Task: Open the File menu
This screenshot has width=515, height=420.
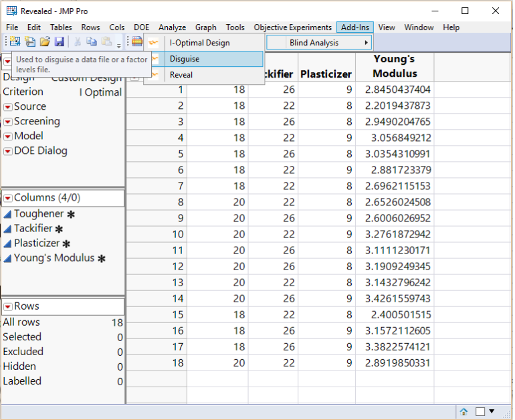Action: pos(12,27)
